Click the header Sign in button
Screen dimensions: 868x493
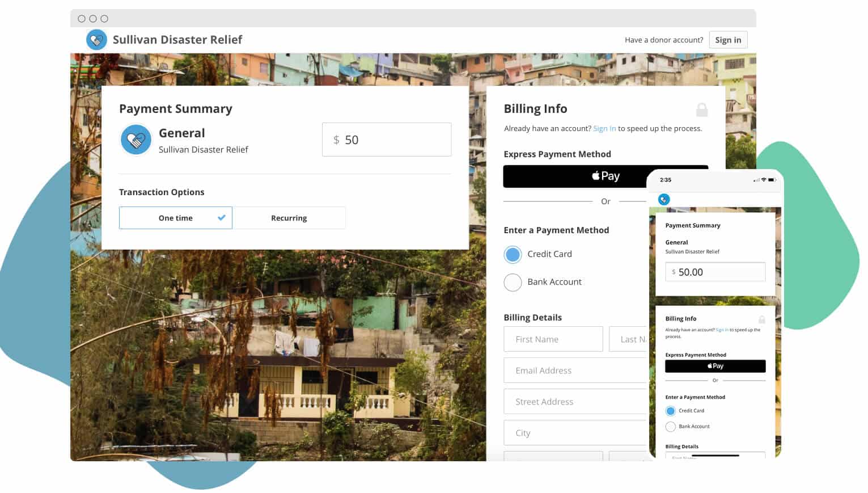click(728, 40)
